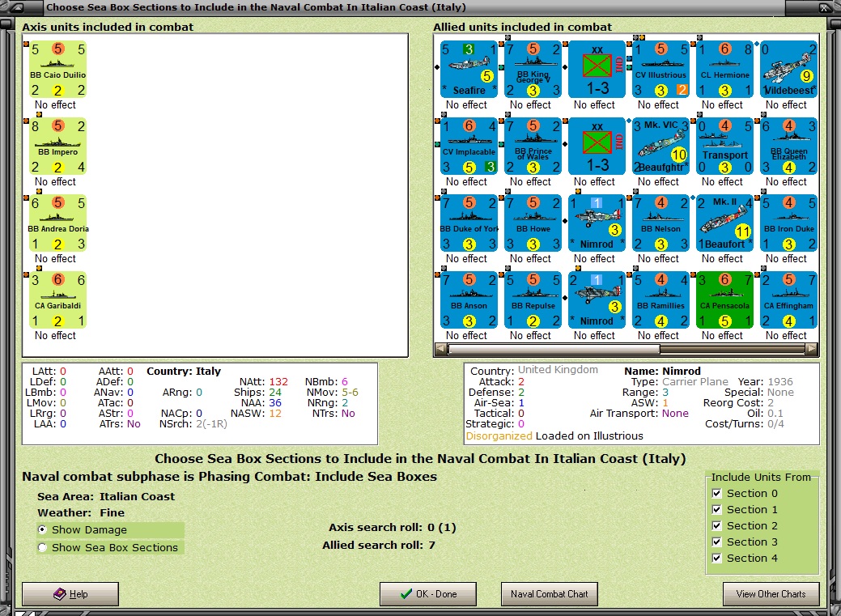Click the 'Sea Area: Italian Coast' label

106,496
